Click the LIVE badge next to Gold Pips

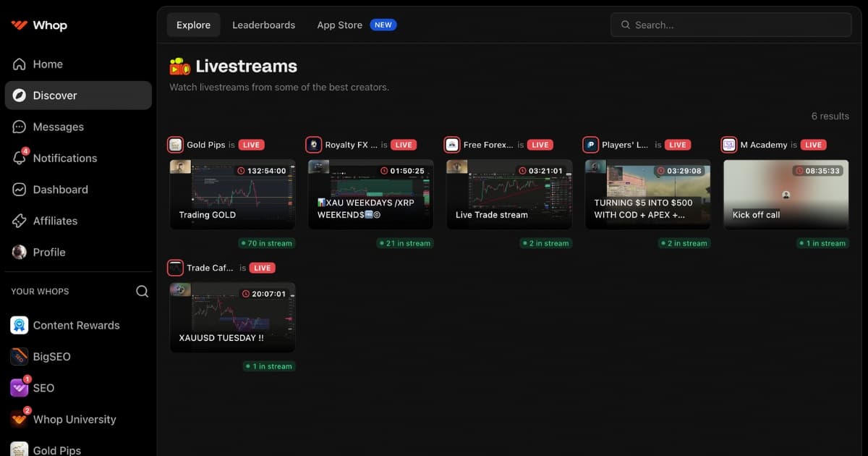click(251, 144)
